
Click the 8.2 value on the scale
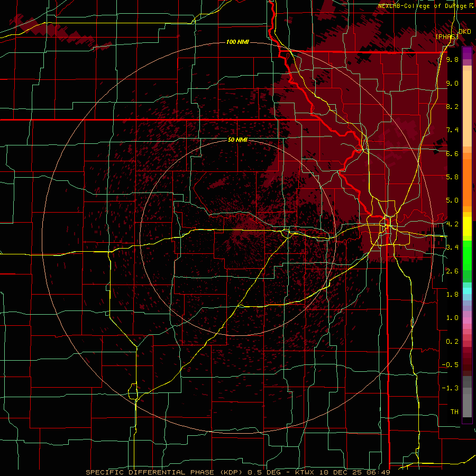(x=452, y=106)
